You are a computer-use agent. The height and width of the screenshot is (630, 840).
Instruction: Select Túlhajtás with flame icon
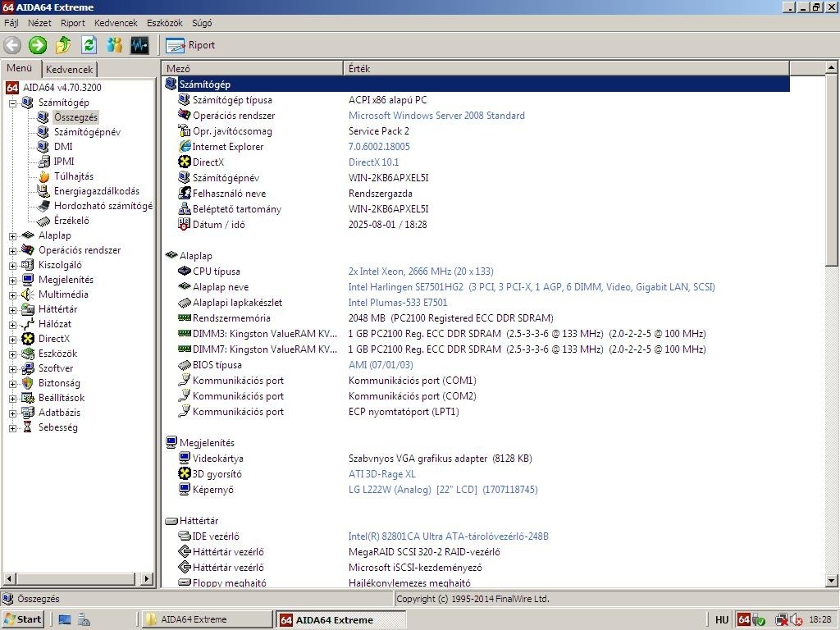point(73,176)
